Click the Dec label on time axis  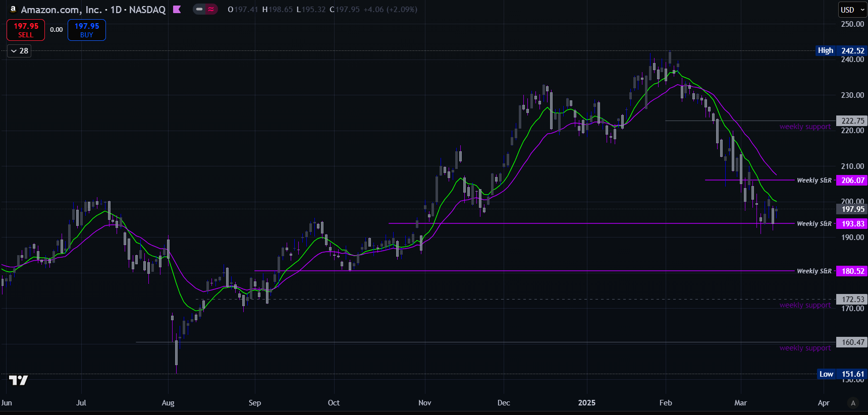(x=504, y=403)
